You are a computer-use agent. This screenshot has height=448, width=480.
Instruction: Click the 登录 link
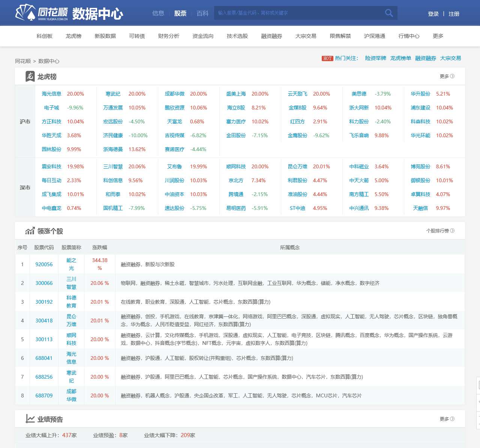433,13
